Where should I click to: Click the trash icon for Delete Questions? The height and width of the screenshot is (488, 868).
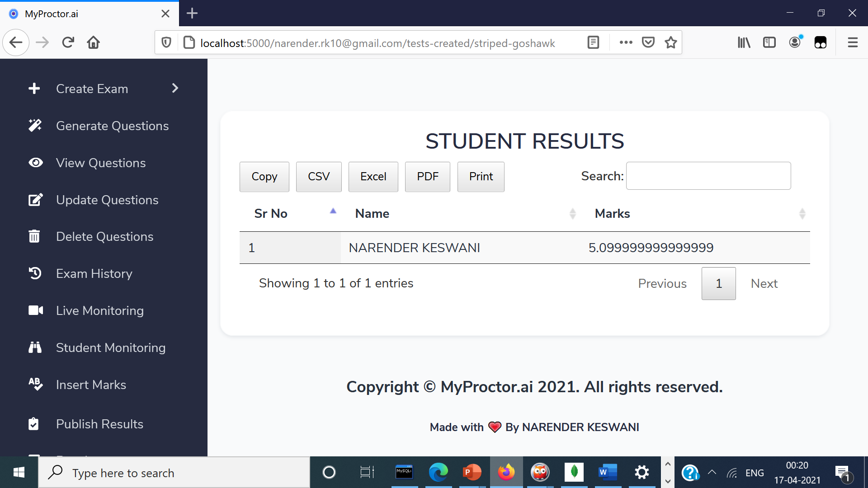coord(34,236)
